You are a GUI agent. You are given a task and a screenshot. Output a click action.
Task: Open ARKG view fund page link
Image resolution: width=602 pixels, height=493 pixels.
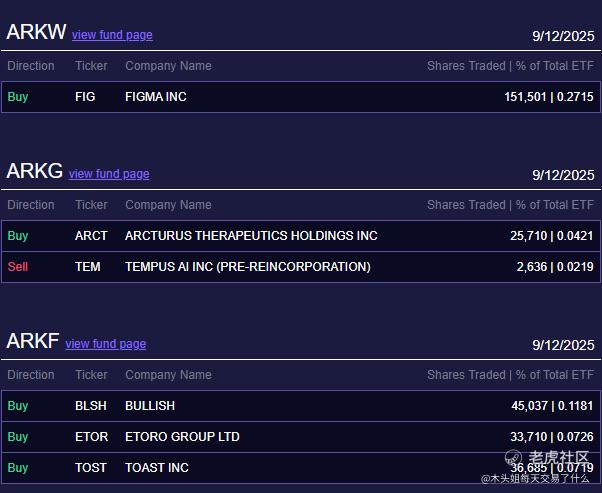click(109, 174)
